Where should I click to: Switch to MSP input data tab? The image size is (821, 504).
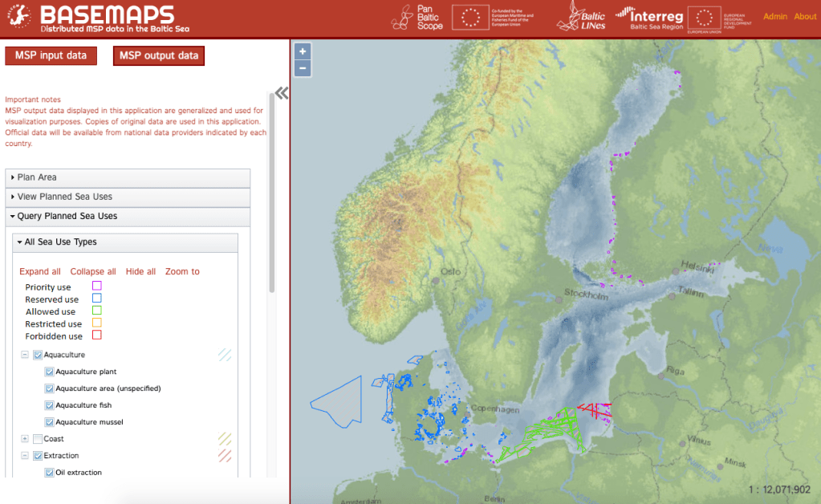[x=51, y=55]
